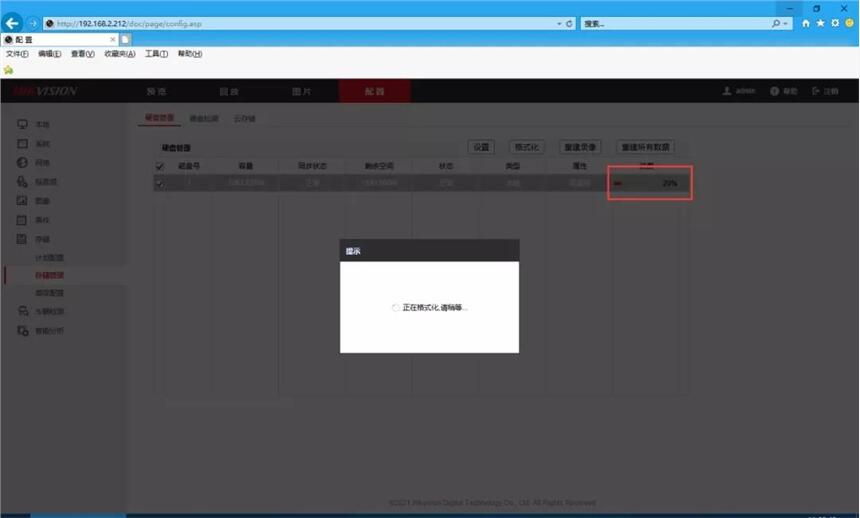This screenshot has height=518, width=860.
Task: Click the Event calendar icon in sidebar
Action: [22, 219]
